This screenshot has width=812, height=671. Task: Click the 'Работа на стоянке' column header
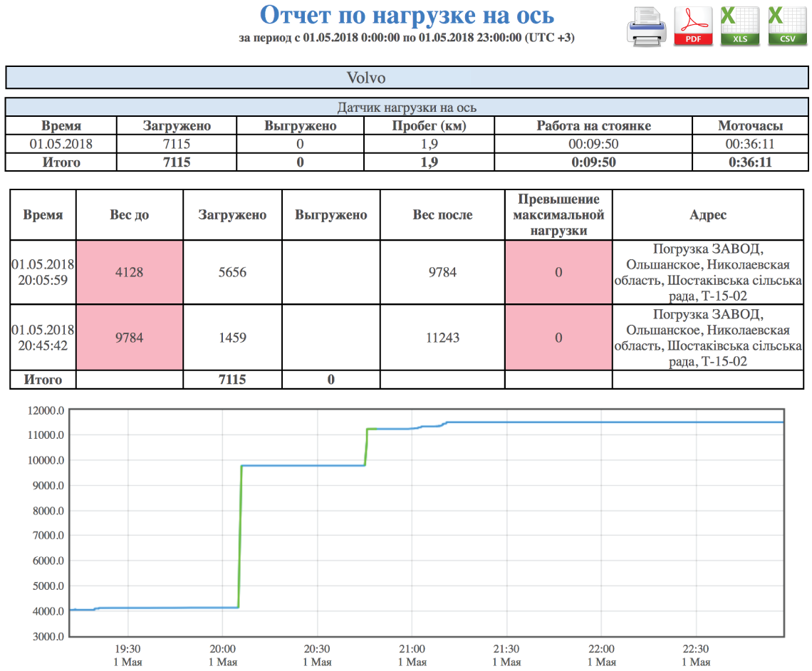click(x=593, y=126)
